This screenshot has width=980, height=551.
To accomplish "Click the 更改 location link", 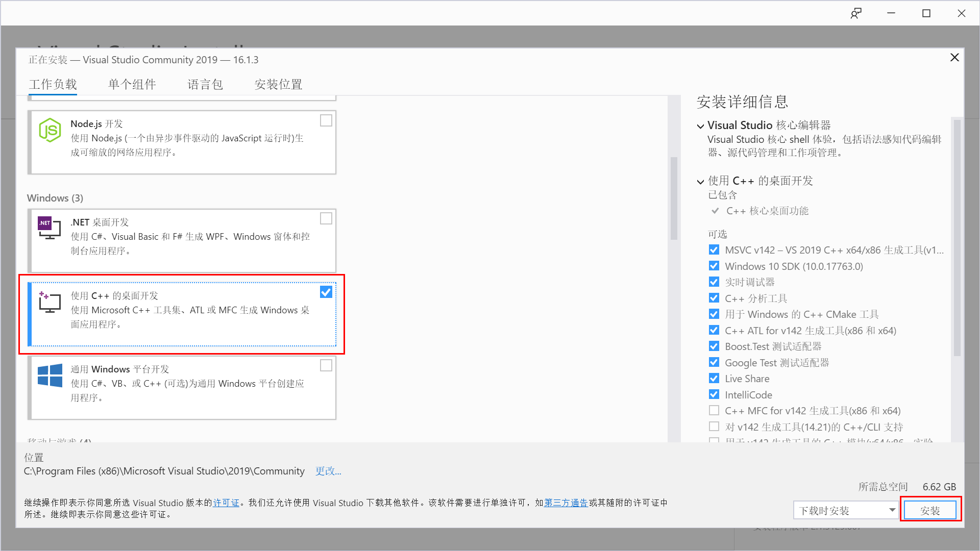I will pyautogui.click(x=328, y=471).
